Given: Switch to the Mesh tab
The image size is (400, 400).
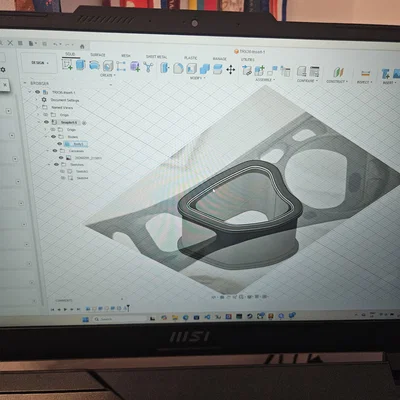Looking at the screenshot, I should (126, 56).
